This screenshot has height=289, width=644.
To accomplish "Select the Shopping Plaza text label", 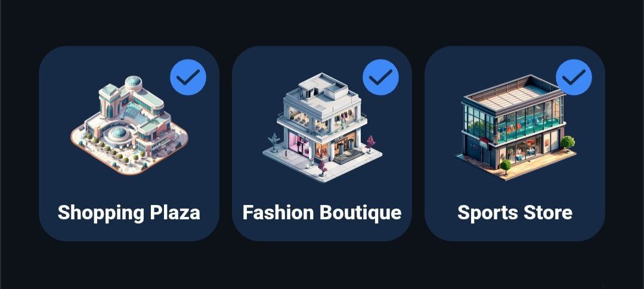I will pyautogui.click(x=129, y=213).
